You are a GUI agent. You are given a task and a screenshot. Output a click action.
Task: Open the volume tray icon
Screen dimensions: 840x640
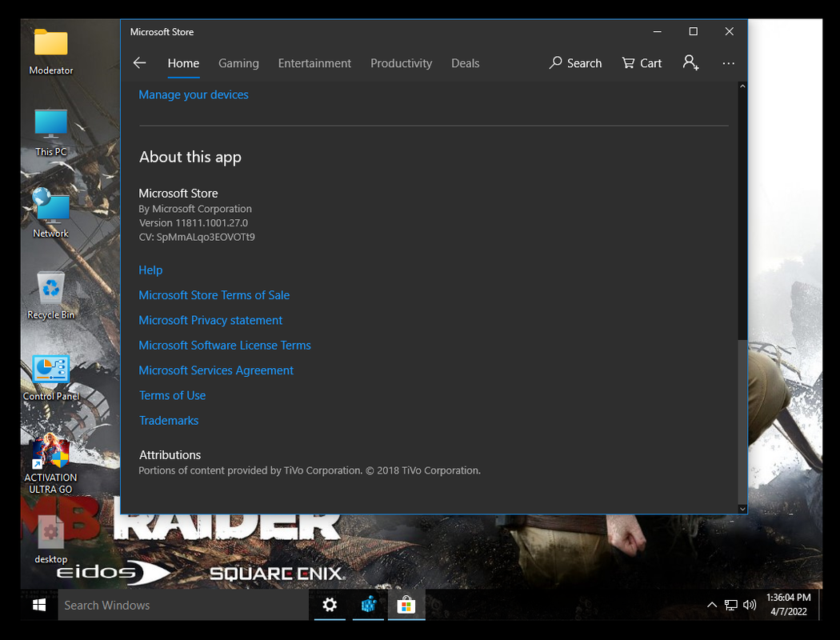click(750, 605)
